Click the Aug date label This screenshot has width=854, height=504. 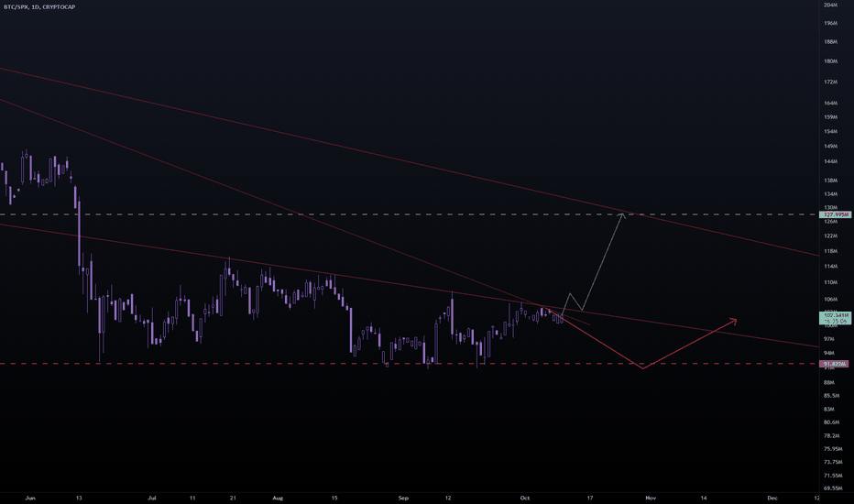[x=278, y=498]
